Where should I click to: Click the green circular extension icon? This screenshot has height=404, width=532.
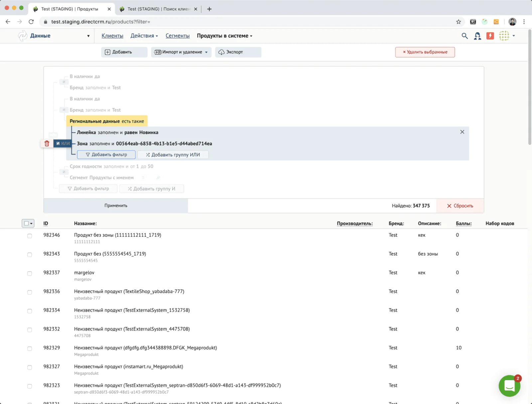484,22
